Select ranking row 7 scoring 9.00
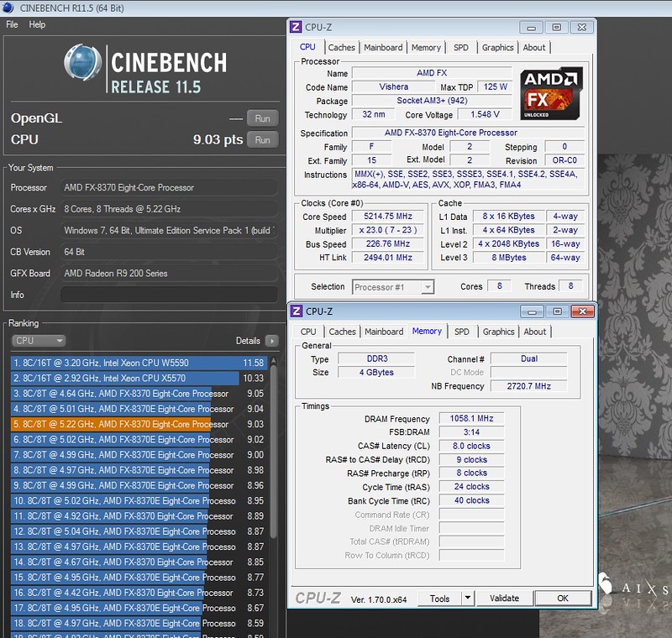The width and height of the screenshot is (672, 638). [139, 455]
